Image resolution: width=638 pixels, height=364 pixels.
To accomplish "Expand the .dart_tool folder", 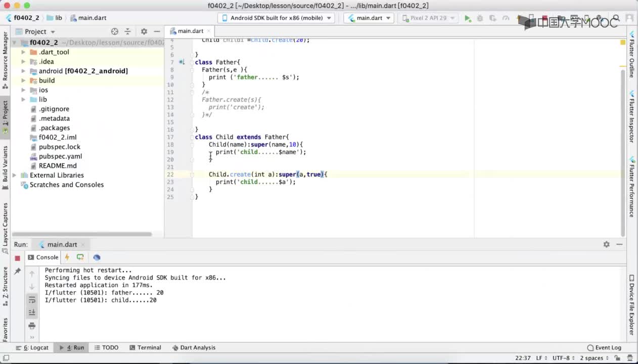I will (23, 52).
